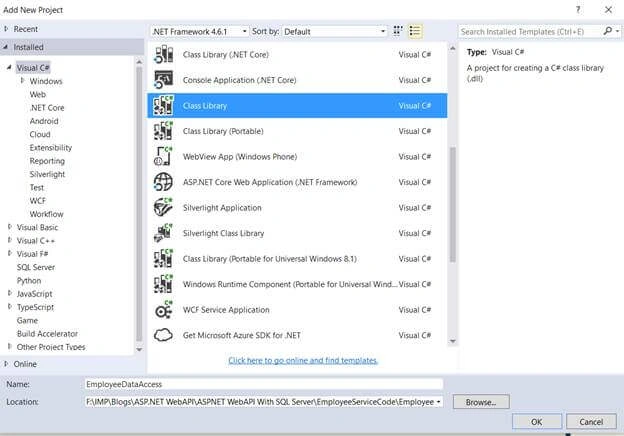This screenshot has width=624, height=436.
Task: Open the online templates link
Action: pyautogui.click(x=303, y=360)
